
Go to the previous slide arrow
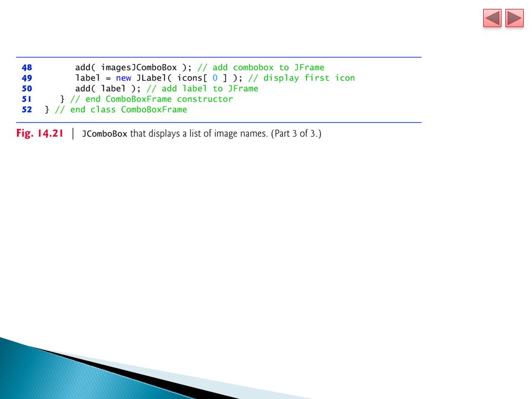pyautogui.click(x=492, y=18)
